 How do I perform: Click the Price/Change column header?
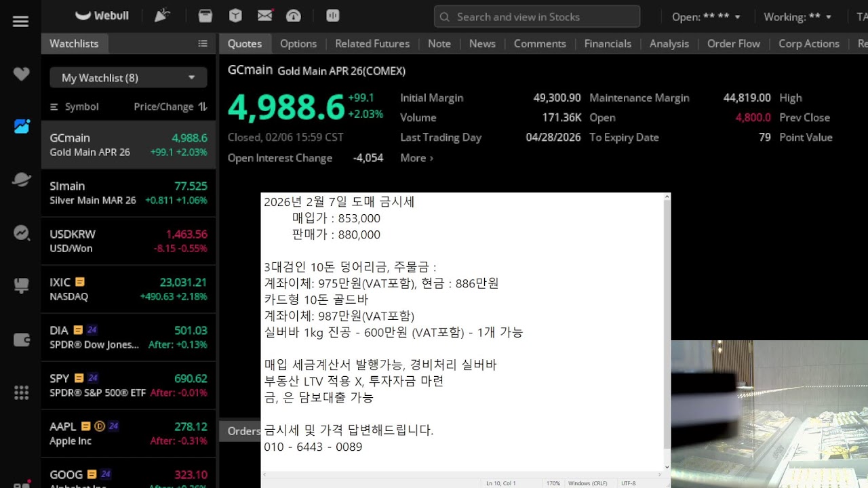pos(163,106)
